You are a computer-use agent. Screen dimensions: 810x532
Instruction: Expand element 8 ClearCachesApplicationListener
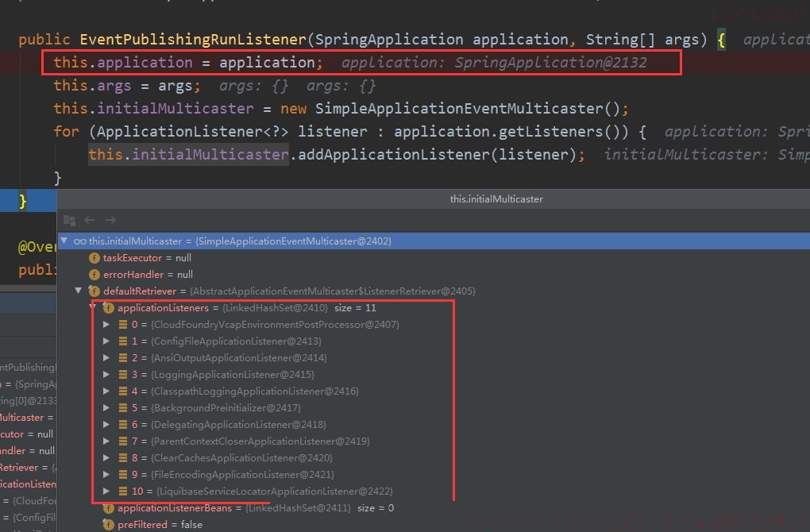point(106,457)
